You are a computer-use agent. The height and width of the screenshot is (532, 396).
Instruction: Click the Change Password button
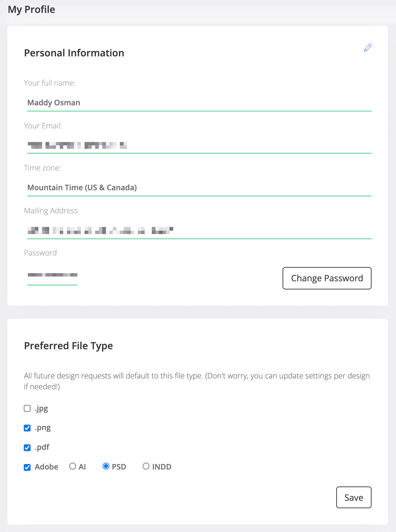tap(327, 278)
